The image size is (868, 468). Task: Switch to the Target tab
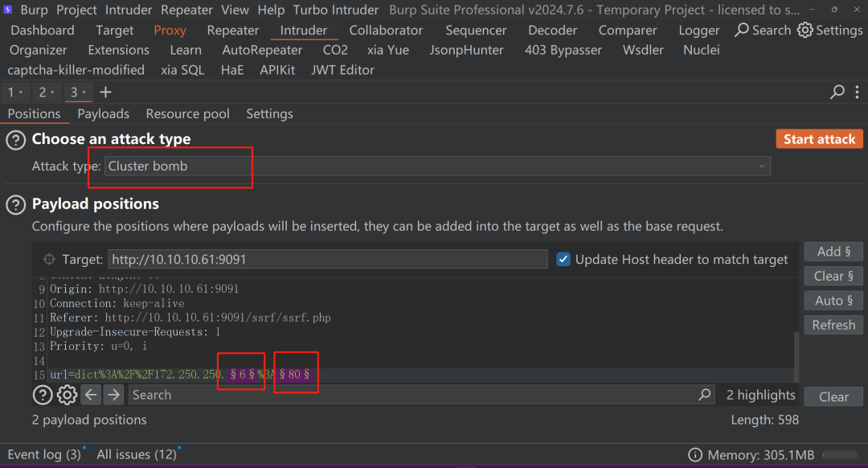115,31
